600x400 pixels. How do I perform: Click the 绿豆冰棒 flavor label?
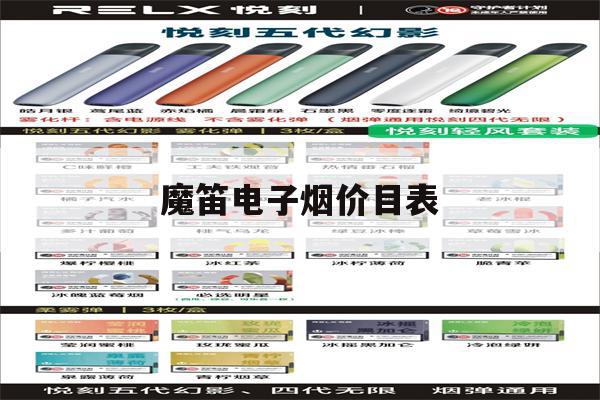tap(368, 231)
